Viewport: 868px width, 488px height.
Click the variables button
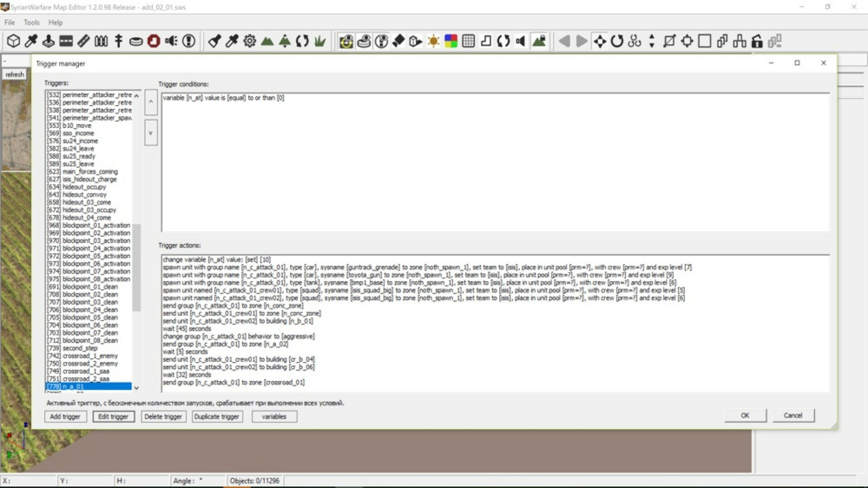pos(274,417)
